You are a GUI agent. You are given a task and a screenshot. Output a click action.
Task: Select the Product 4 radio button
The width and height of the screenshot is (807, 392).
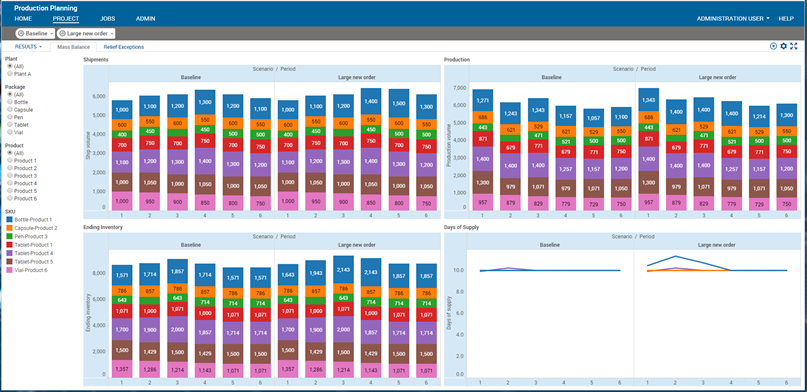[x=10, y=183]
